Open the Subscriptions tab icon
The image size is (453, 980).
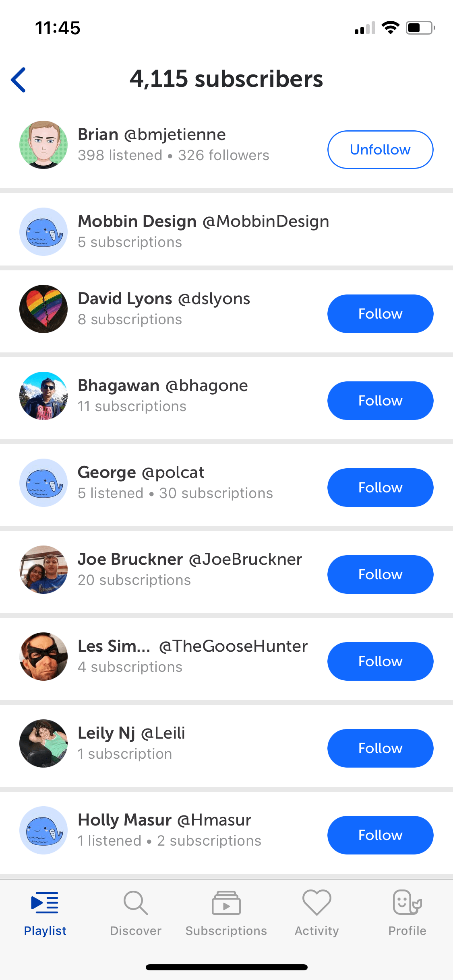226,903
